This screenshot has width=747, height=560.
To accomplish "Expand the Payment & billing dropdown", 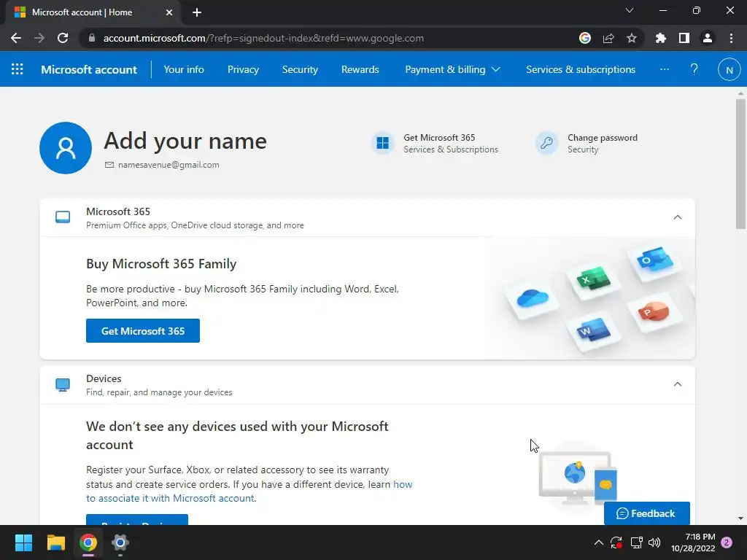I will [452, 69].
